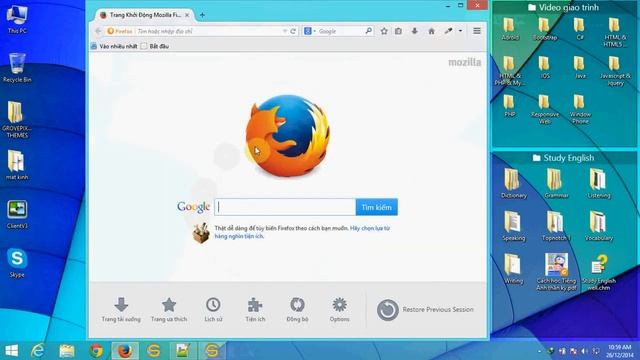Open the Study English well.chm help file
This screenshot has width=640, height=360.
[x=599, y=272]
